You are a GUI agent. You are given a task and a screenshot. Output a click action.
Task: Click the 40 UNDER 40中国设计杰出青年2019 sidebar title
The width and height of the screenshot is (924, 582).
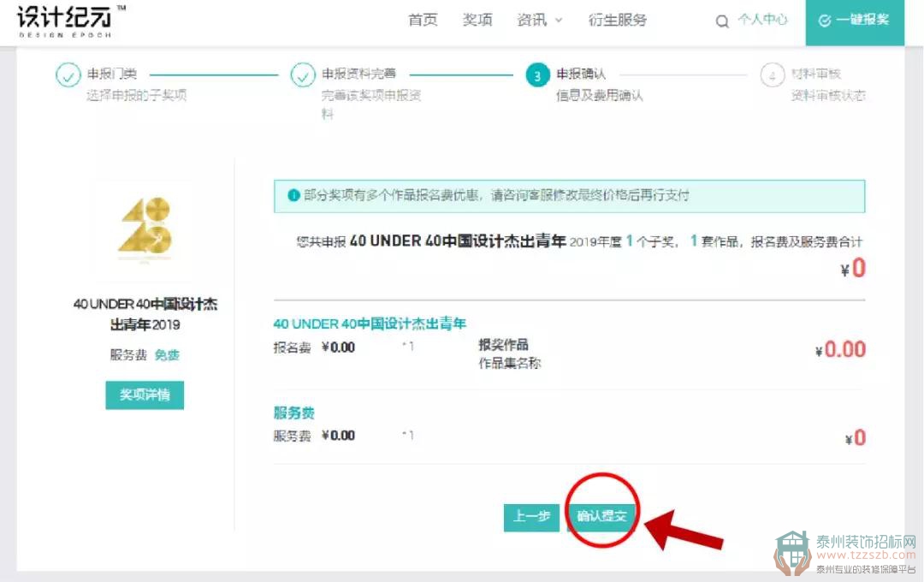point(145,314)
